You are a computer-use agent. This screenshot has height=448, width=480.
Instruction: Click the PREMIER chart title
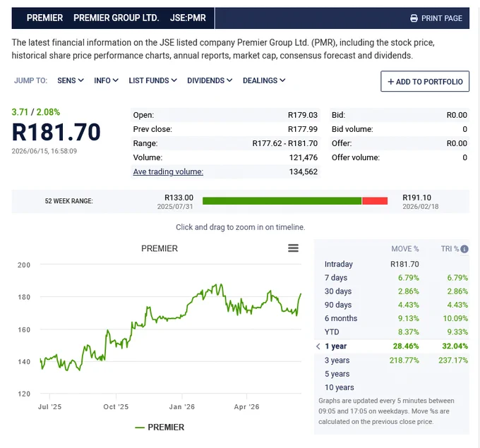pos(160,248)
